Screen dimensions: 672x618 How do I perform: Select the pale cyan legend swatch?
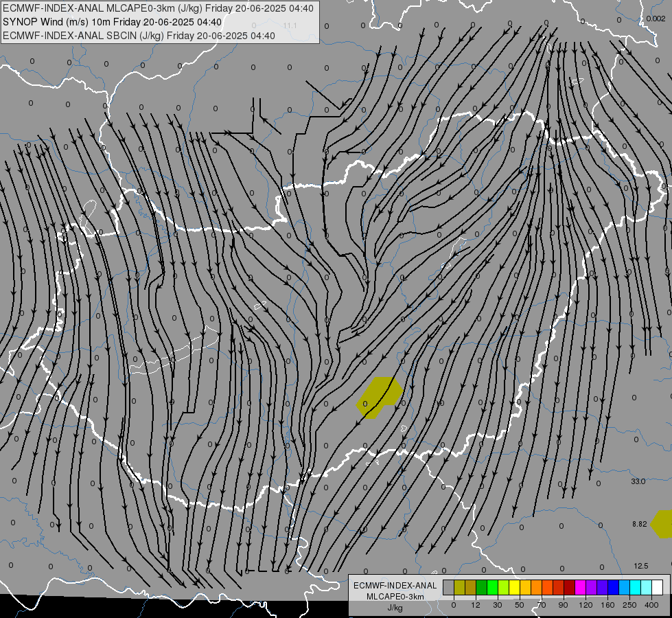tap(647, 587)
